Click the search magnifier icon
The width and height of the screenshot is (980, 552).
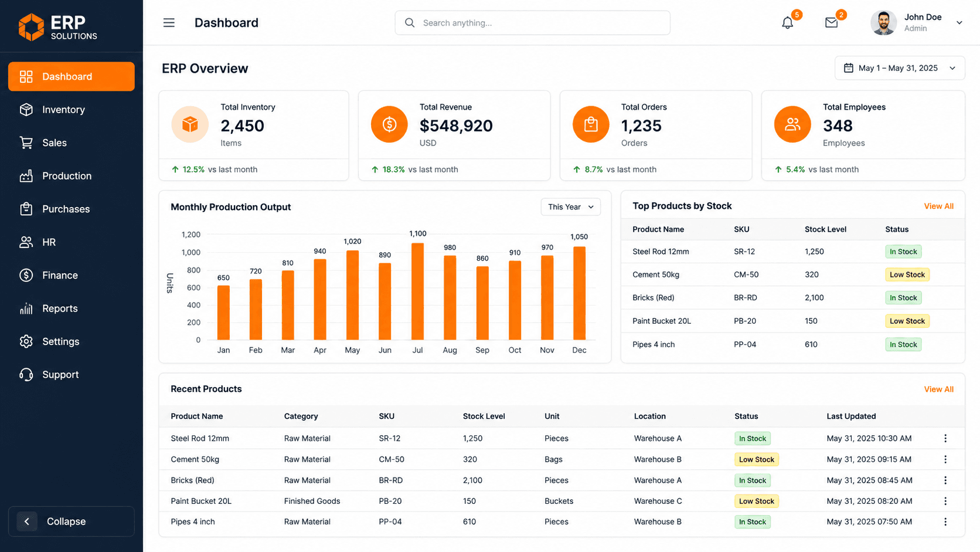click(x=410, y=23)
